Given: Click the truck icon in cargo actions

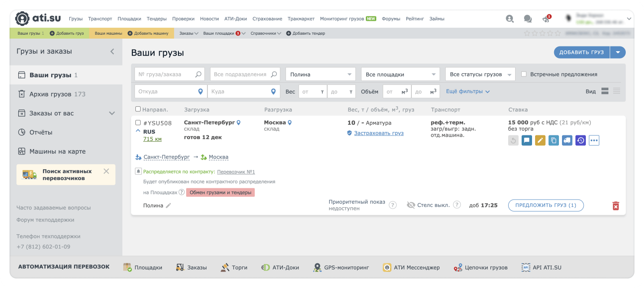Looking at the screenshot, I should pyautogui.click(x=567, y=140).
